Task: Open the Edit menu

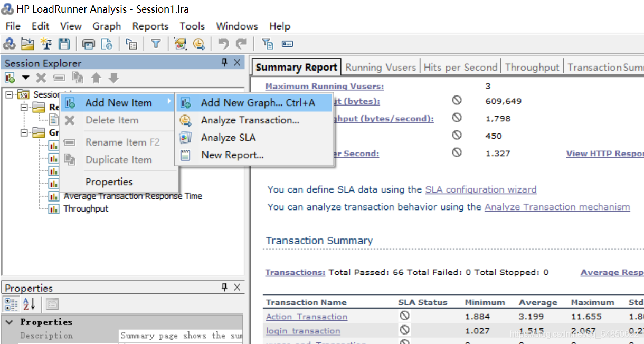Action: point(40,26)
